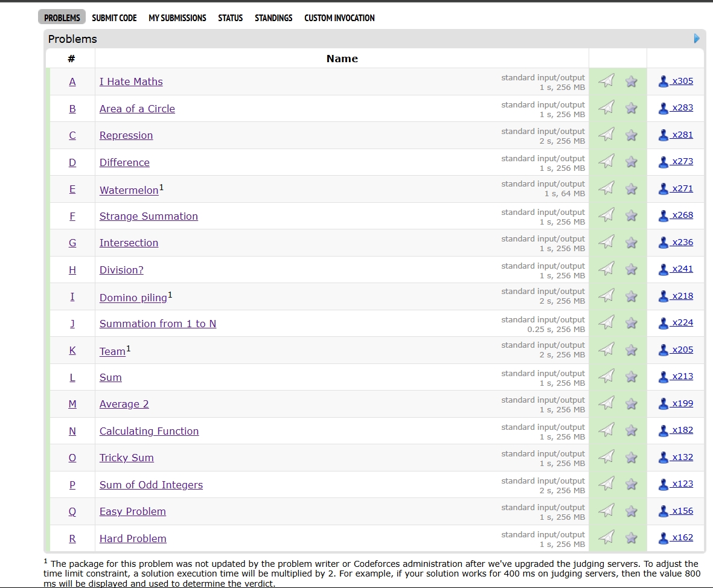This screenshot has height=588, width=713.
Task: Submit icon for Strange Summation
Action: pos(606,215)
